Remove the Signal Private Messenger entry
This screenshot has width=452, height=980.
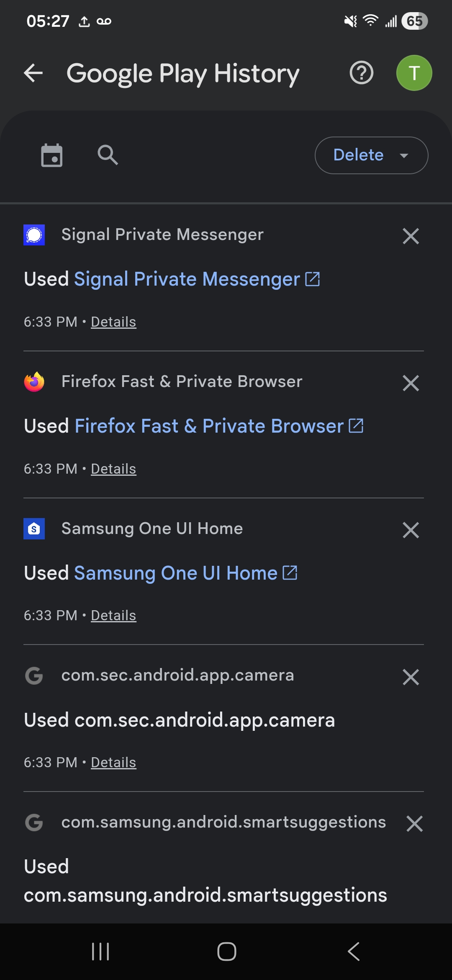pyautogui.click(x=411, y=236)
